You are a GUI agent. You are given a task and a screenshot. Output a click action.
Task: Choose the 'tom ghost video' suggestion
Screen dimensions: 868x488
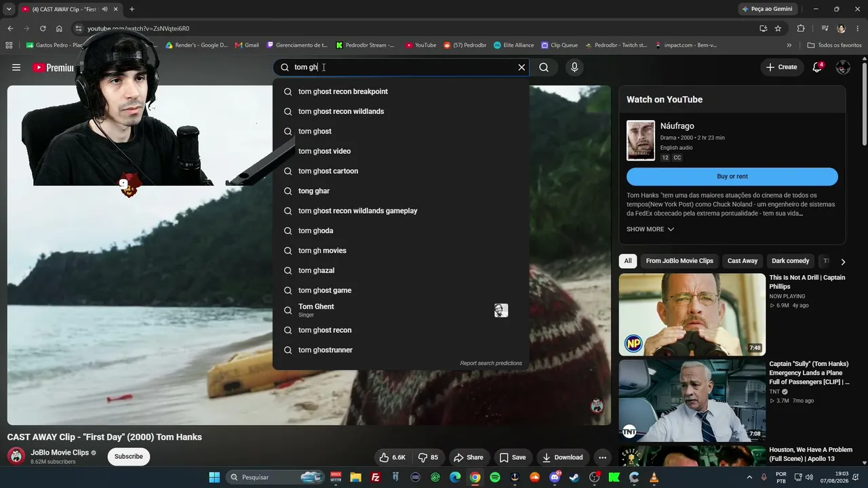401,151
